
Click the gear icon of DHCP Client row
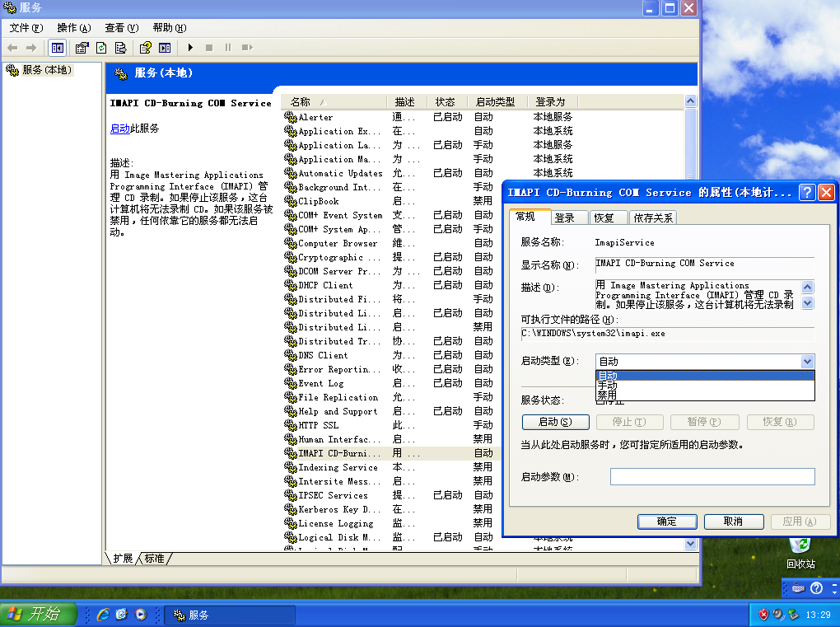(x=290, y=285)
